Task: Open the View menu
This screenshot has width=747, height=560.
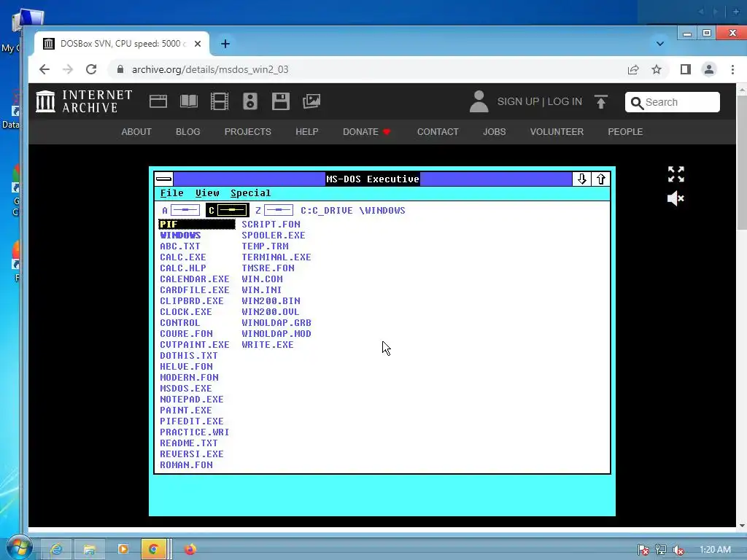Action: click(x=207, y=192)
